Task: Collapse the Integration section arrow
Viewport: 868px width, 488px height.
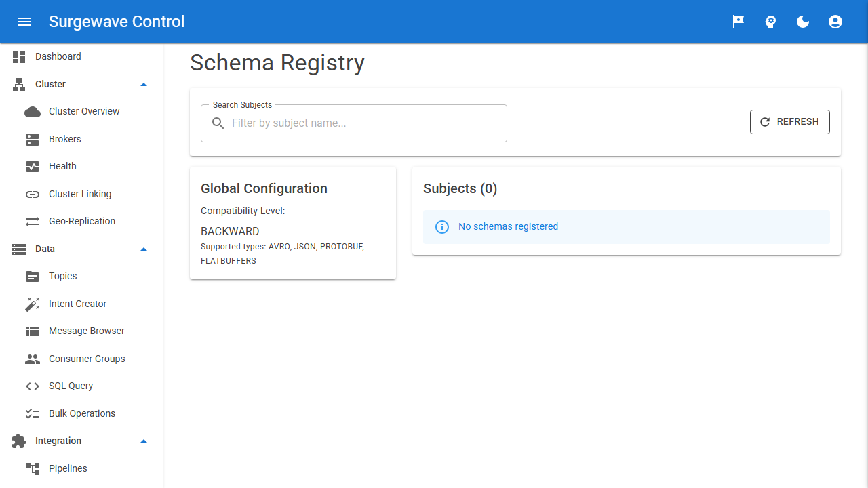Action: 144,441
